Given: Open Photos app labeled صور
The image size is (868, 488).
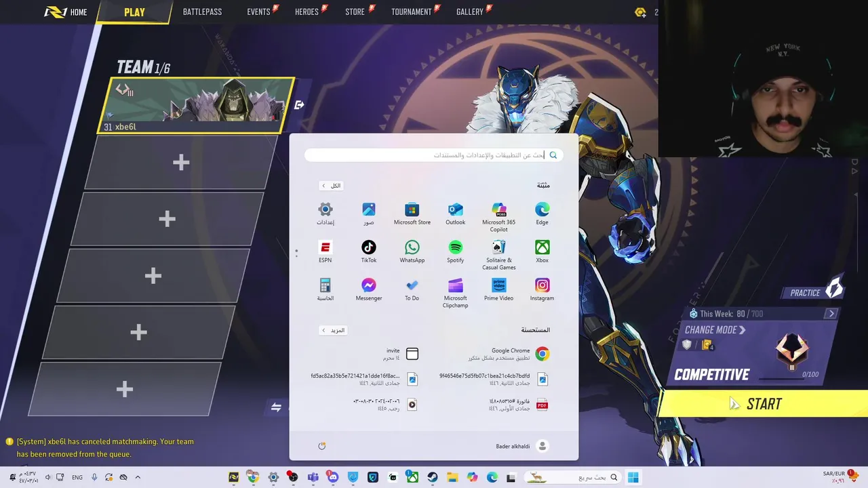Looking at the screenshot, I should pos(369,213).
